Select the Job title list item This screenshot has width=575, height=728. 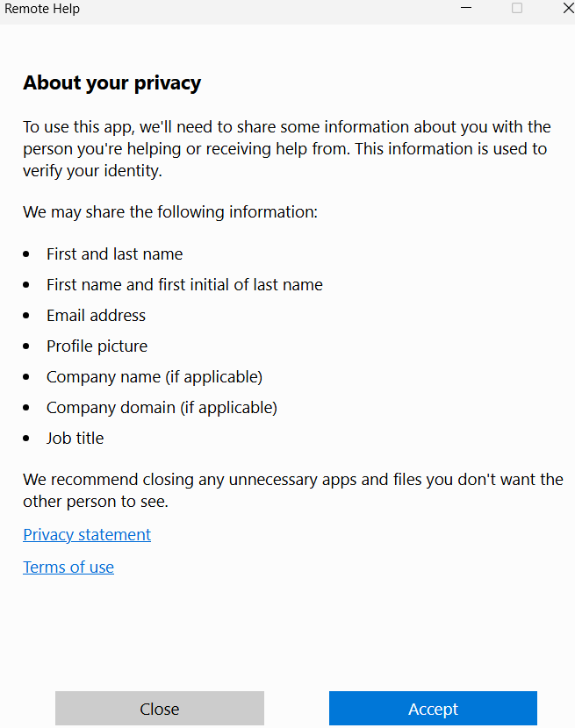(75, 438)
